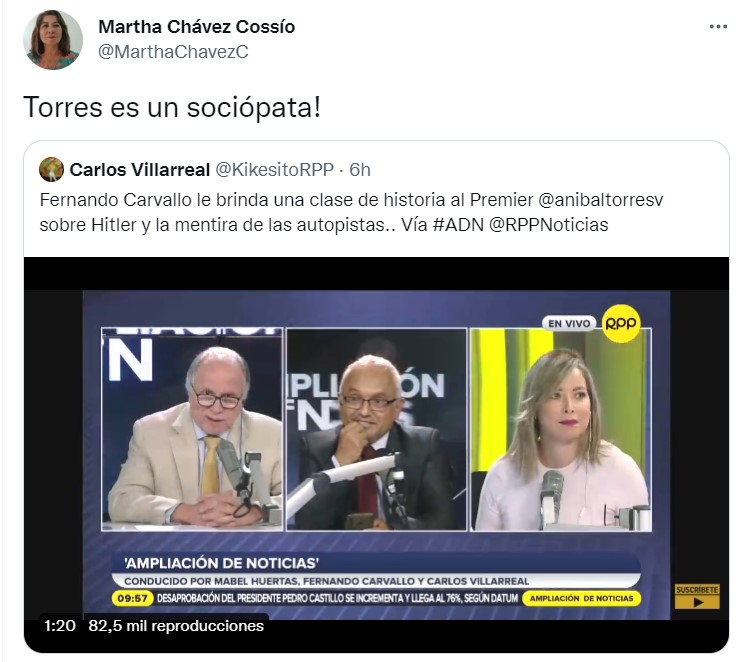The image size is (736, 662).
Task: Click the RPP yellow logo in the video
Action: point(621,323)
